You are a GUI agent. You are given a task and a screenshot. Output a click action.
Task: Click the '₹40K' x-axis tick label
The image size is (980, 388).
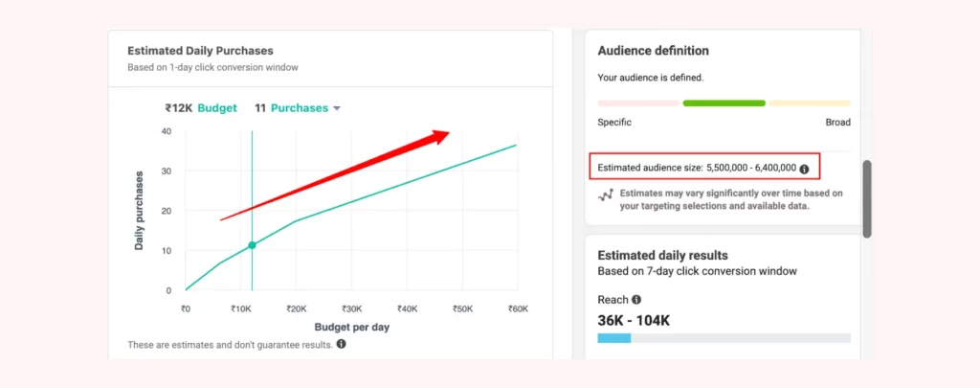pos(407,309)
